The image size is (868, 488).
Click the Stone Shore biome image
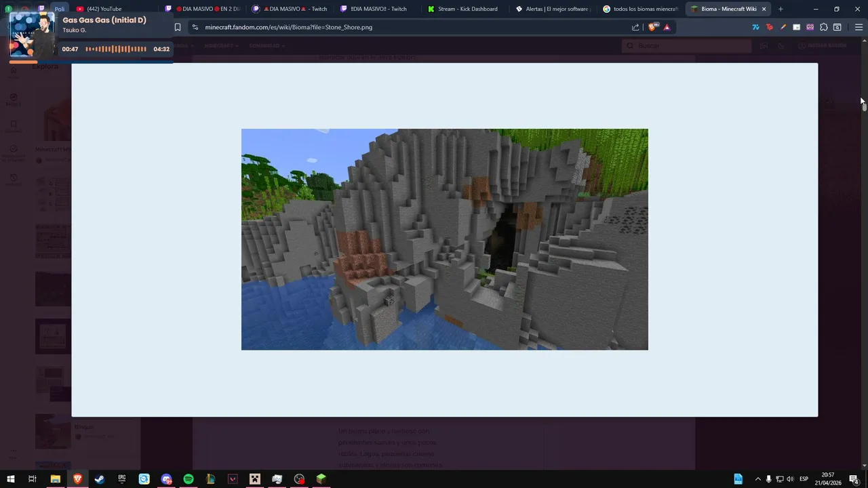coord(445,239)
